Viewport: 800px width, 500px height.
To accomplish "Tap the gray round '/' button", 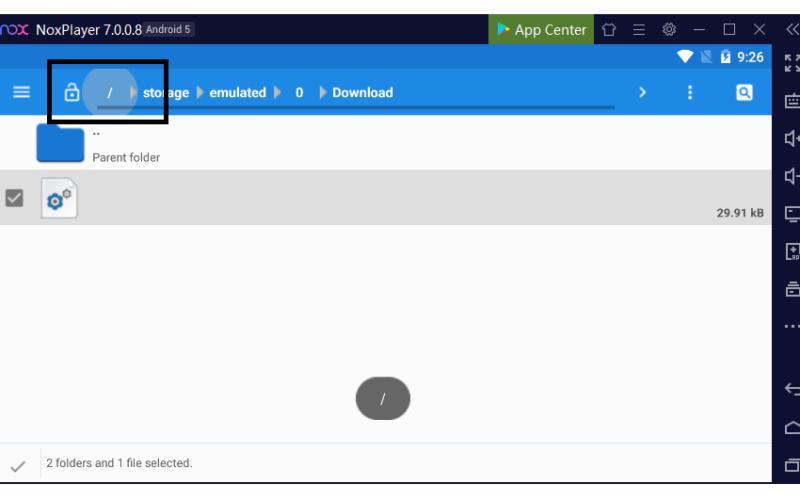I will pyautogui.click(x=383, y=398).
